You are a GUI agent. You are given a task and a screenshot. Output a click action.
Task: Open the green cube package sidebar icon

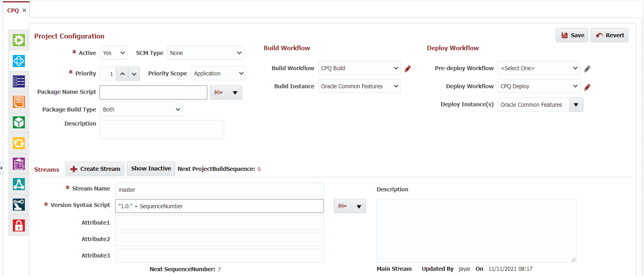(x=19, y=122)
